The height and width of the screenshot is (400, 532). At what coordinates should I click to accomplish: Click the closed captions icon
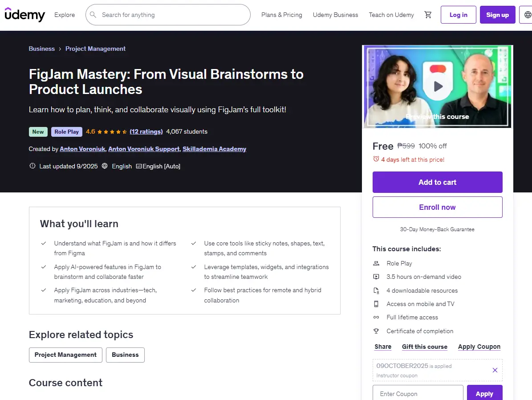click(x=139, y=167)
